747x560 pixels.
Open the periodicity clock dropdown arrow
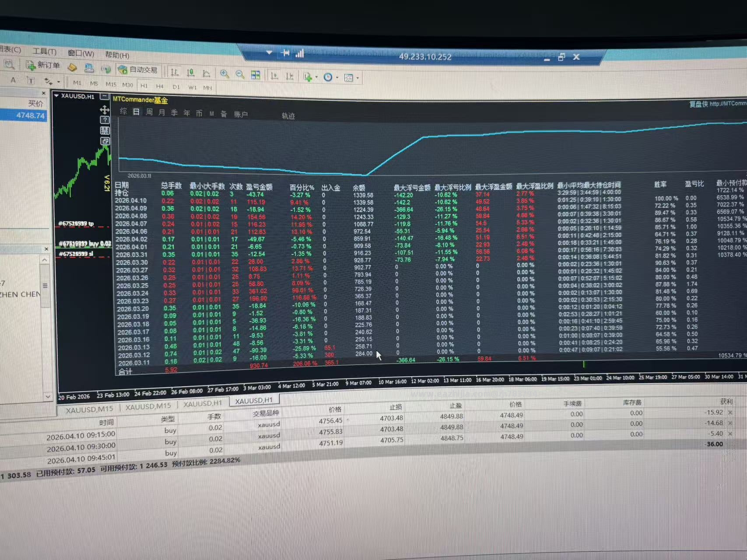337,78
